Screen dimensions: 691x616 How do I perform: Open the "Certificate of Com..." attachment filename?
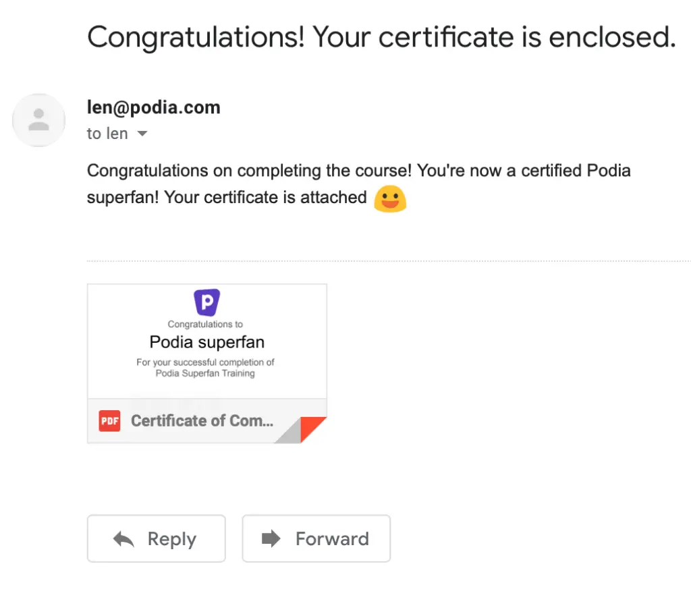pos(202,421)
